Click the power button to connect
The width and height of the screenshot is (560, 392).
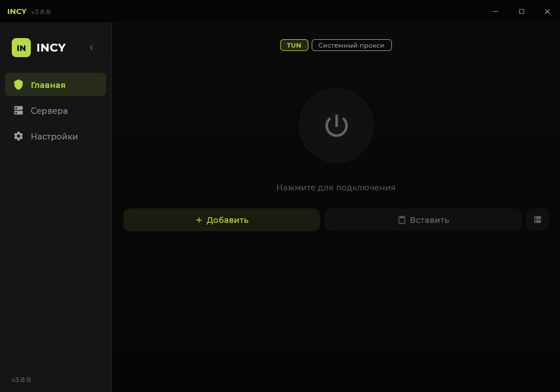336,125
